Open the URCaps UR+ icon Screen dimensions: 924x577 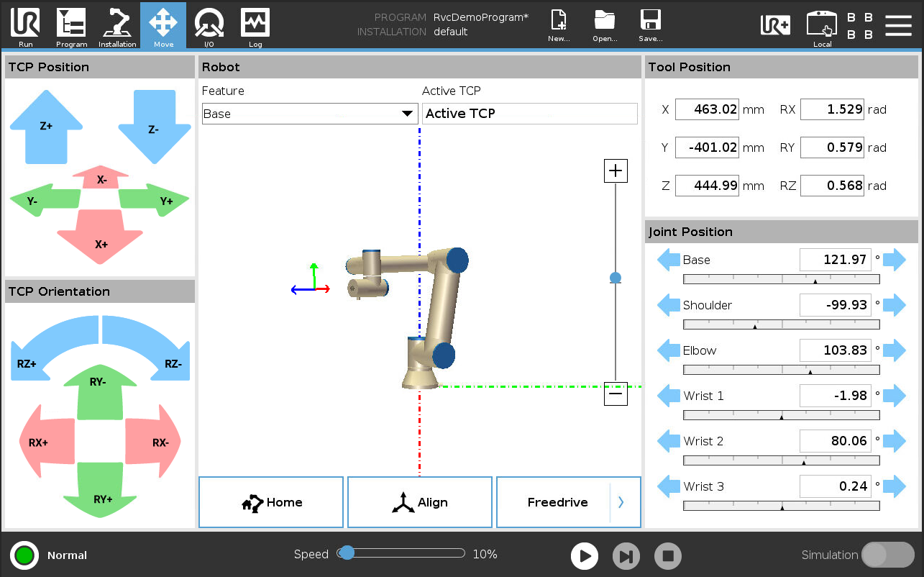tap(775, 24)
